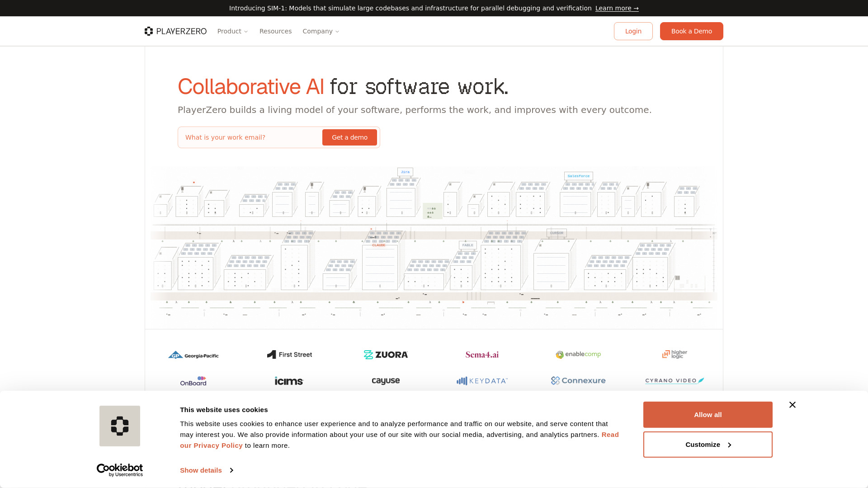Open the Sema4.ai logo
This screenshot has height=488, width=868.
482,355
